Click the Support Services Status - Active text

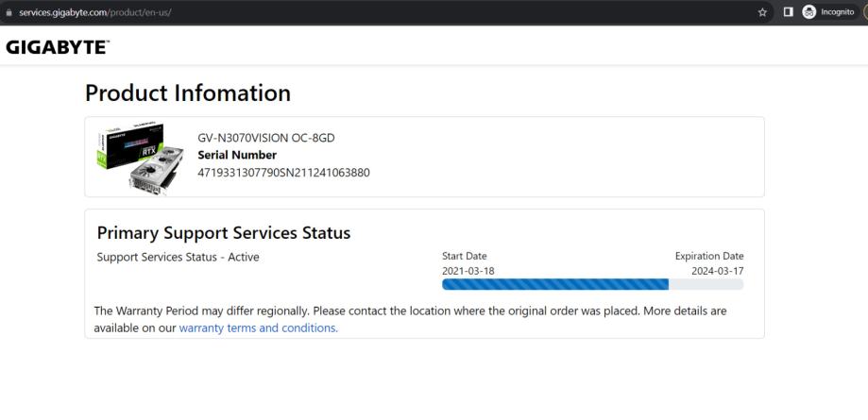[178, 257]
